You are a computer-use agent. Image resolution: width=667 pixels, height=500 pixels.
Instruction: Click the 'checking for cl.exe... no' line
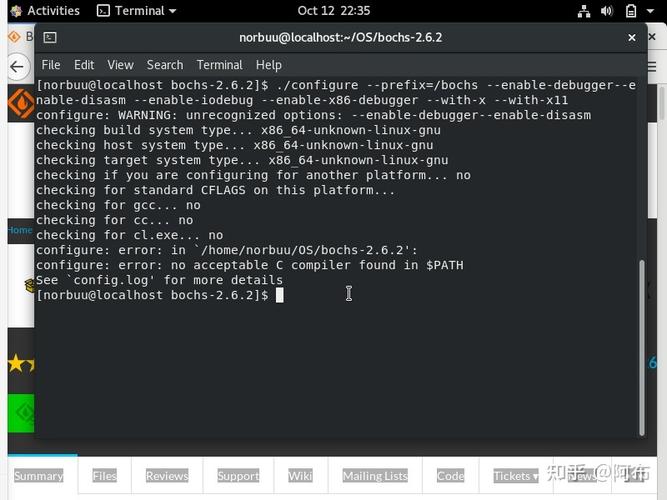pos(130,235)
